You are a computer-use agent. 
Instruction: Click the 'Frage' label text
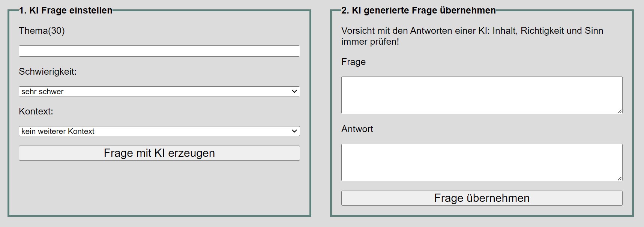[x=353, y=62]
